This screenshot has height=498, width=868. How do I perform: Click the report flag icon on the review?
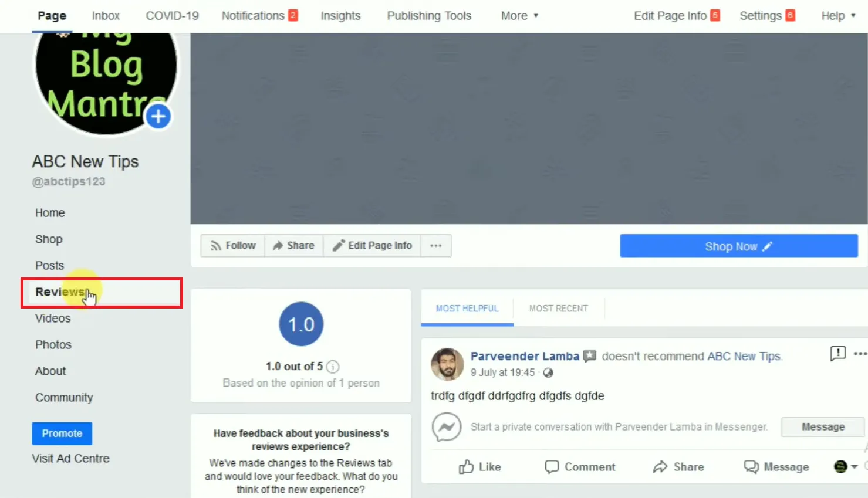837,353
